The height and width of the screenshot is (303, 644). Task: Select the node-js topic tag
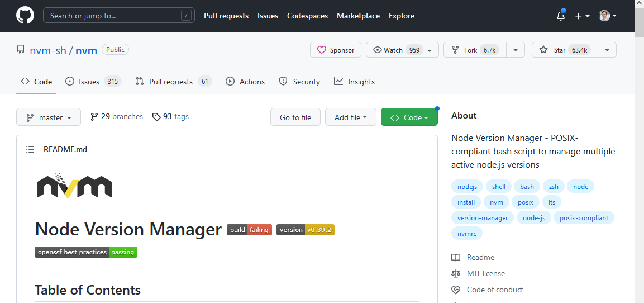pyautogui.click(x=534, y=217)
